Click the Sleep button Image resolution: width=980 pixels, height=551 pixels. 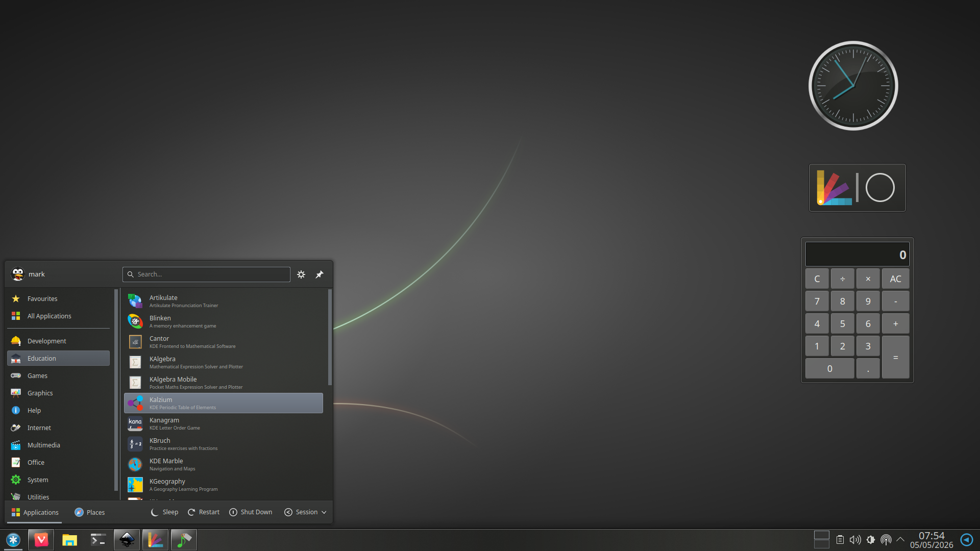(x=164, y=512)
